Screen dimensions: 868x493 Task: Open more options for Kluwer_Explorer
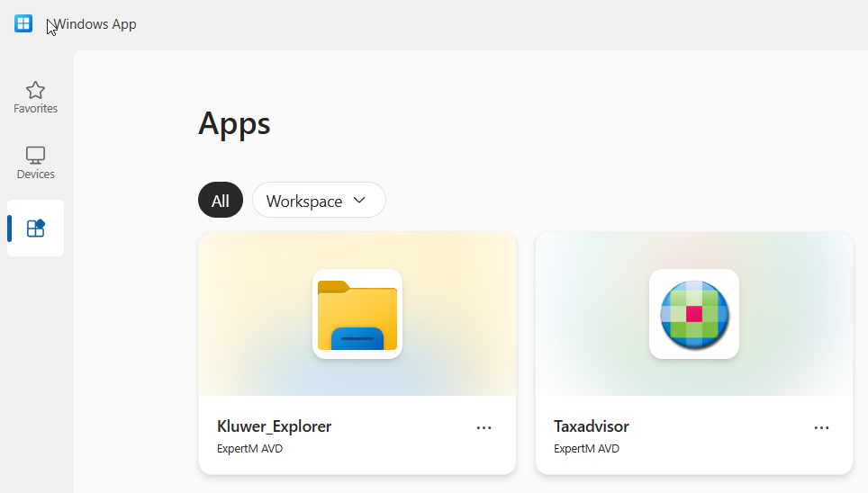pyautogui.click(x=484, y=428)
